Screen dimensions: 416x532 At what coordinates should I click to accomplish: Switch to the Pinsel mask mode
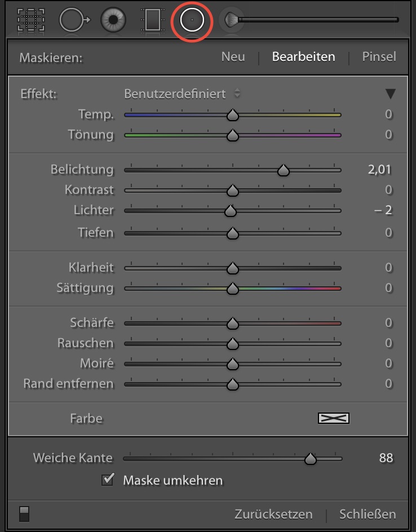click(379, 57)
